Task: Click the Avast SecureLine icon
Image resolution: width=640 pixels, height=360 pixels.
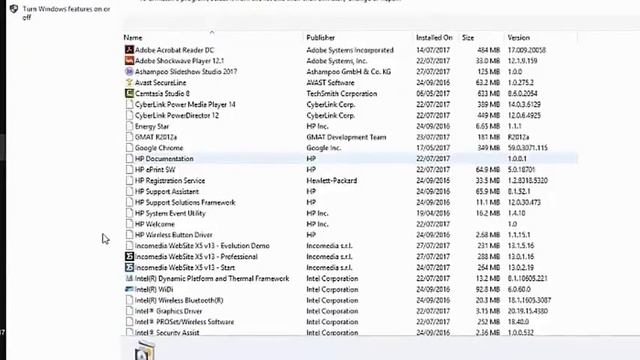Action: 129,82
